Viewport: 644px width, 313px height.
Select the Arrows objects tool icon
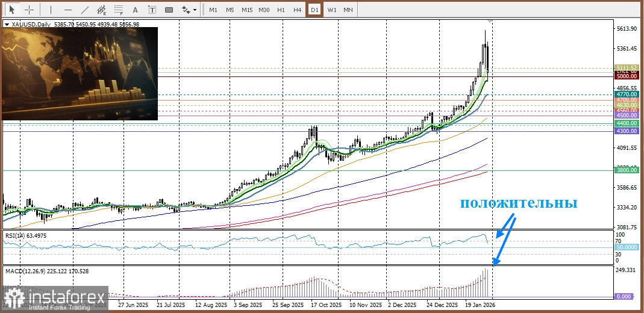(x=186, y=10)
